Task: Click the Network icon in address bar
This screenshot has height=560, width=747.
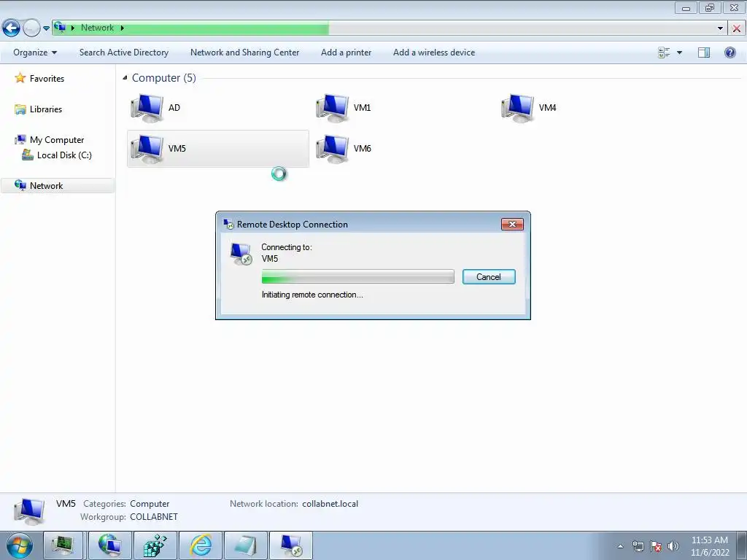Action: pos(60,28)
